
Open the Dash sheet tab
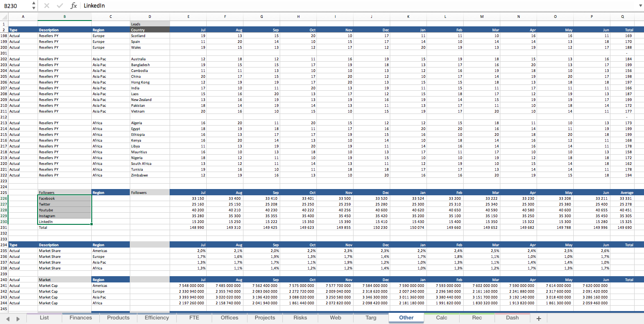[x=512, y=318]
